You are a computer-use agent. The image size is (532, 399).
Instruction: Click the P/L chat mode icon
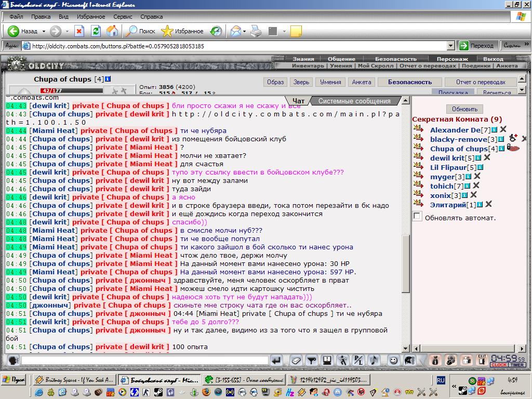tap(358, 361)
